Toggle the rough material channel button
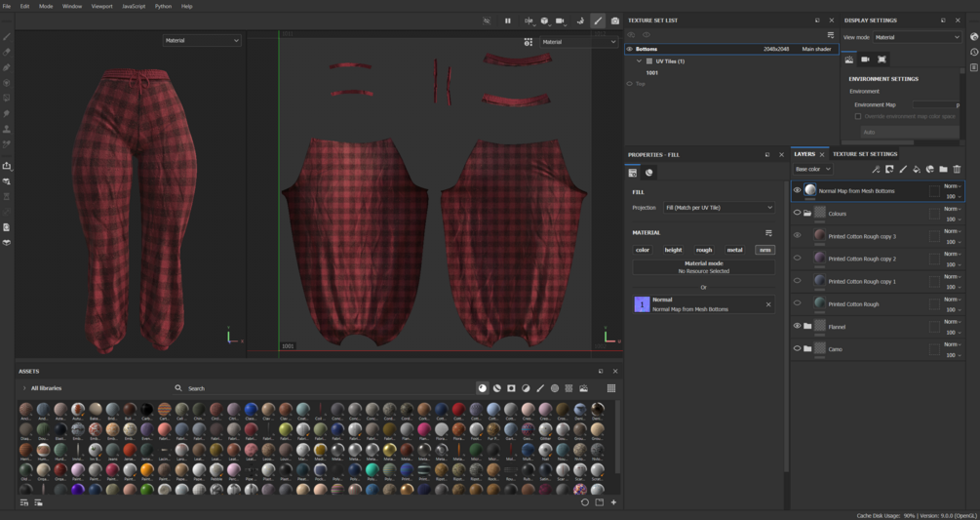Image resolution: width=980 pixels, height=520 pixels. point(704,250)
